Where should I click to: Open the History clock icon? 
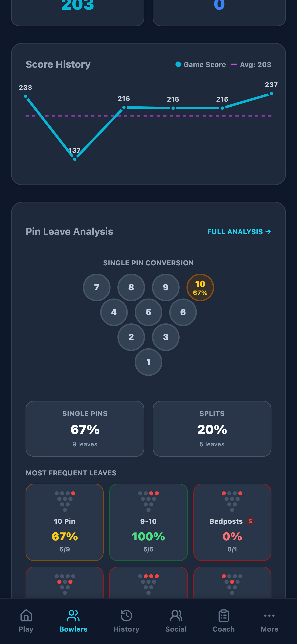click(x=126, y=616)
